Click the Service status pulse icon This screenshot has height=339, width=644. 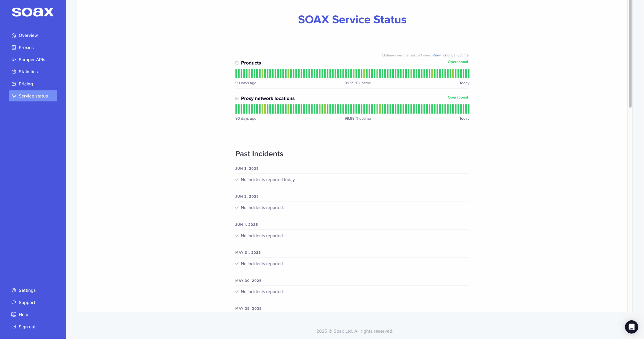(14, 96)
